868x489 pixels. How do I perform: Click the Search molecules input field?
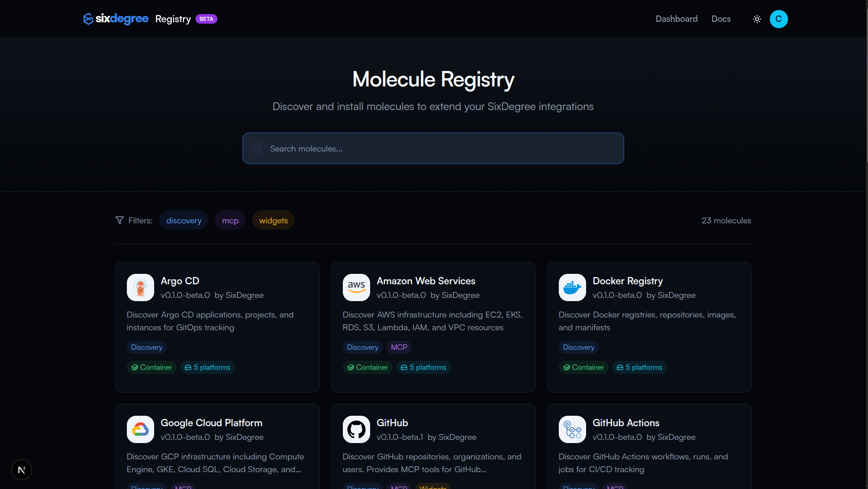[432, 148]
